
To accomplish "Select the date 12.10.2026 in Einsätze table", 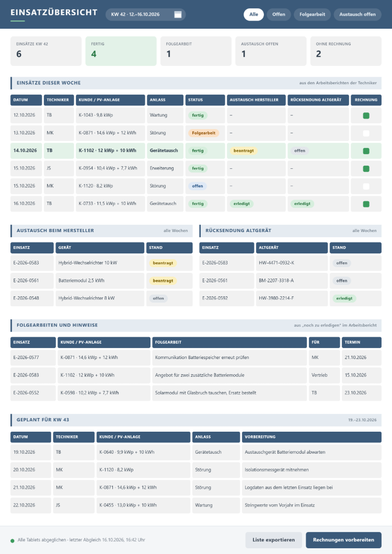I will click(26, 115).
